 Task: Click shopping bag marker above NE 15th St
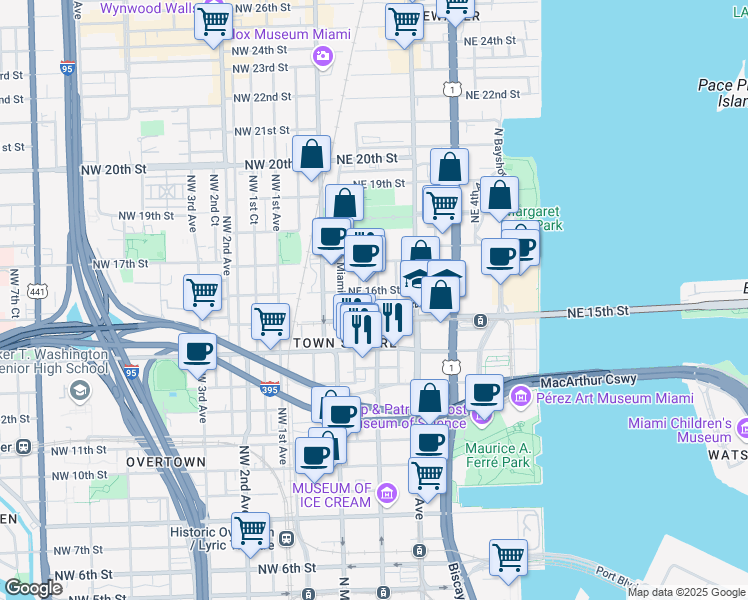(x=440, y=296)
